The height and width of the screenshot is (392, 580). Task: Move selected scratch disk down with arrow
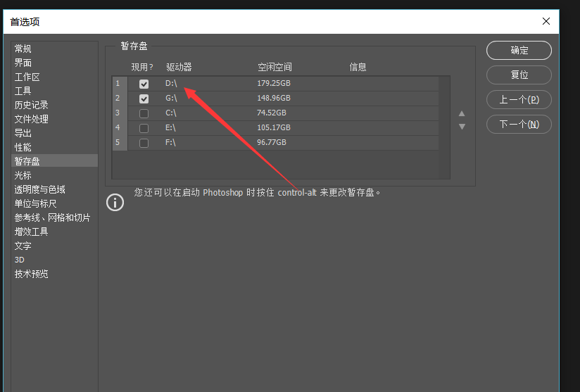tap(462, 127)
